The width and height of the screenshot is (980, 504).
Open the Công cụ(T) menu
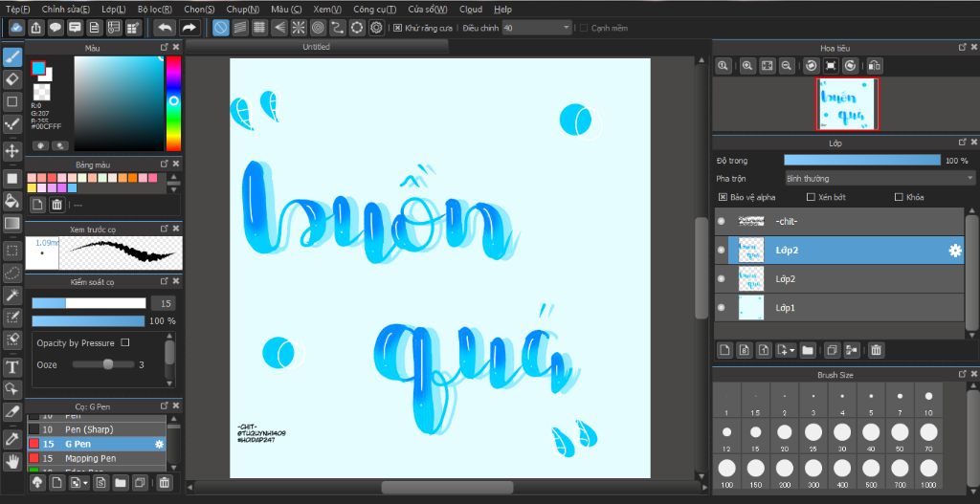pos(374,10)
